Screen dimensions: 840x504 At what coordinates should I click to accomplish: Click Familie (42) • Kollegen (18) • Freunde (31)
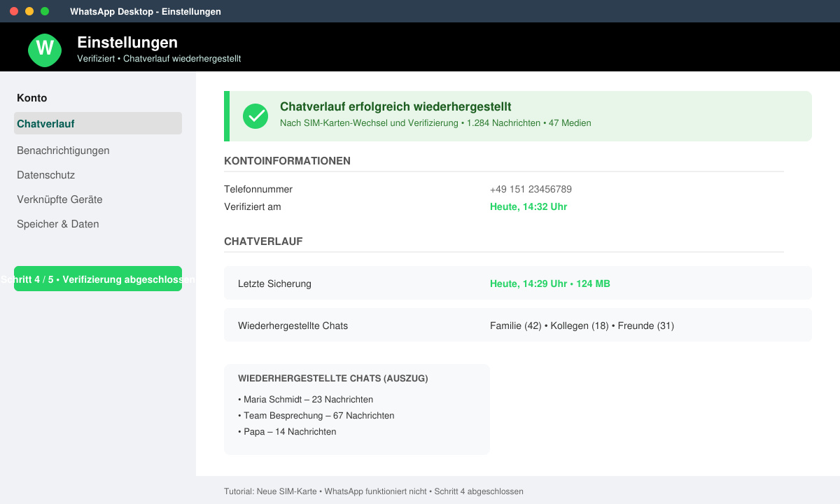[x=582, y=325]
